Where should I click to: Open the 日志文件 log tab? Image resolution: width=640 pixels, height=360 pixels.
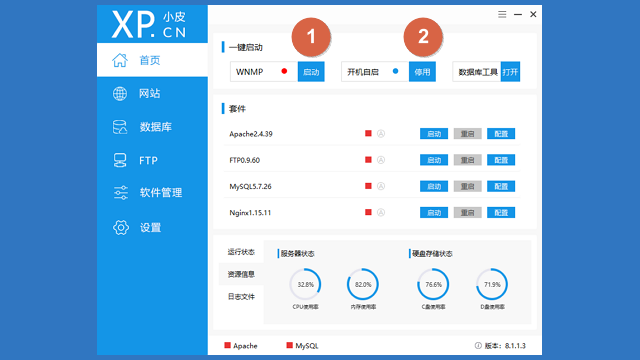coord(241,296)
